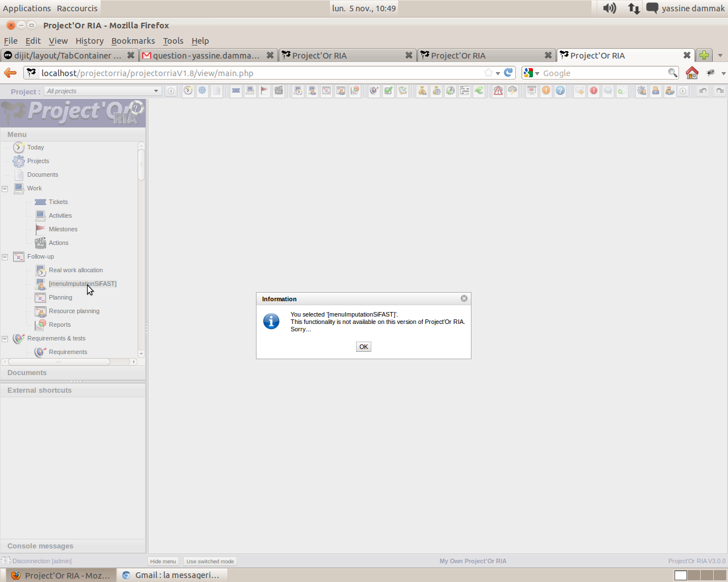Viewport: 728px width, 582px height.
Task: Bookmark the page with the star icon
Action: pos(488,73)
